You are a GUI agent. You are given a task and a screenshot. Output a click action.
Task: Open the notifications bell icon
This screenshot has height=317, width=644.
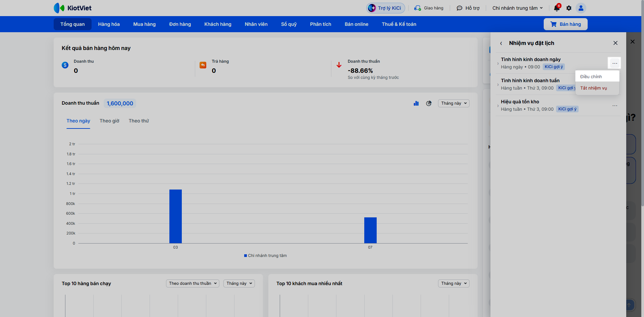pyautogui.click(x=557, y=8)
